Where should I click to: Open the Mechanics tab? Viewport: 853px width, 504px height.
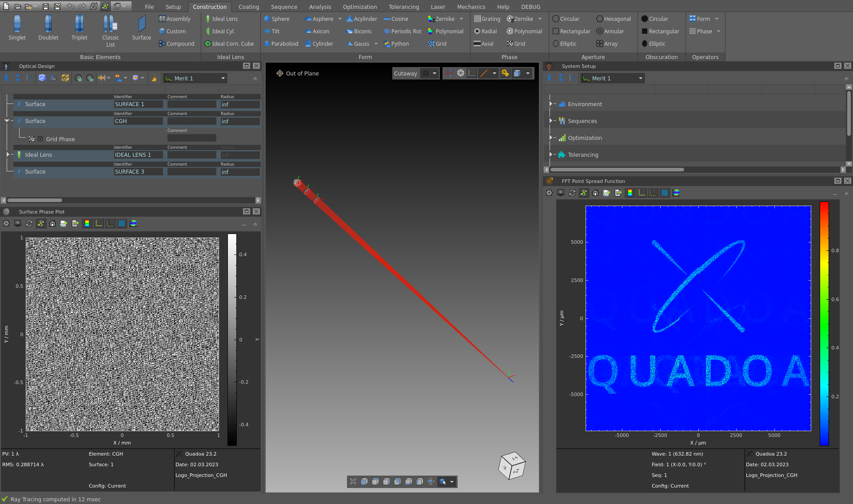(x=471, y=7)
